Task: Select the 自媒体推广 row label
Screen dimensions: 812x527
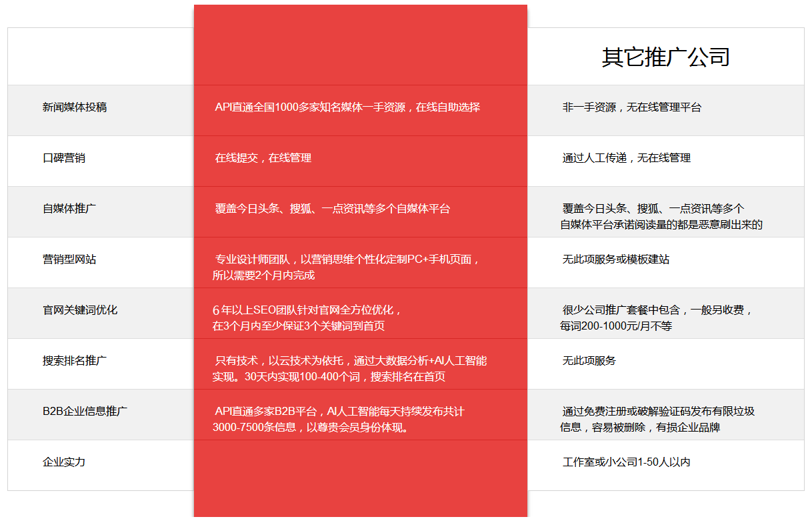Action: click(x=69, y=209)
